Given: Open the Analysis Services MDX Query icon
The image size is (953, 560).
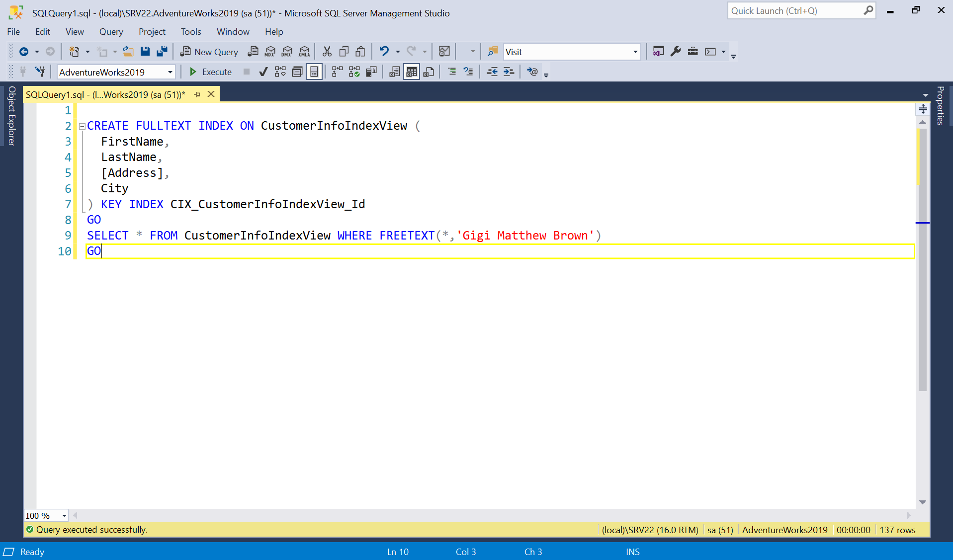Looking at the screenshot, I should coord(270,52).
